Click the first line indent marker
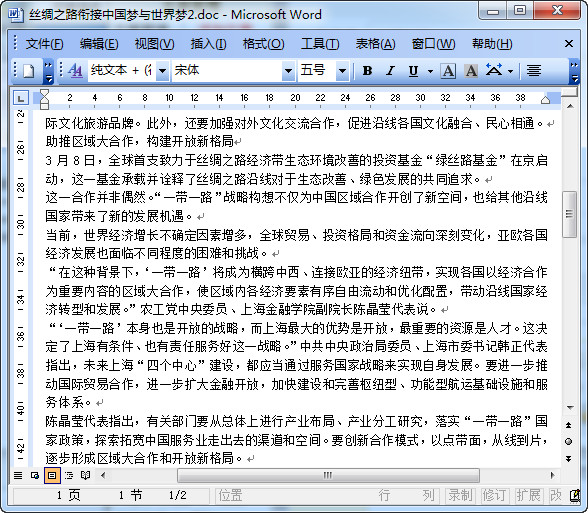Viewport: 588px width, 513px height. point(44,94)
